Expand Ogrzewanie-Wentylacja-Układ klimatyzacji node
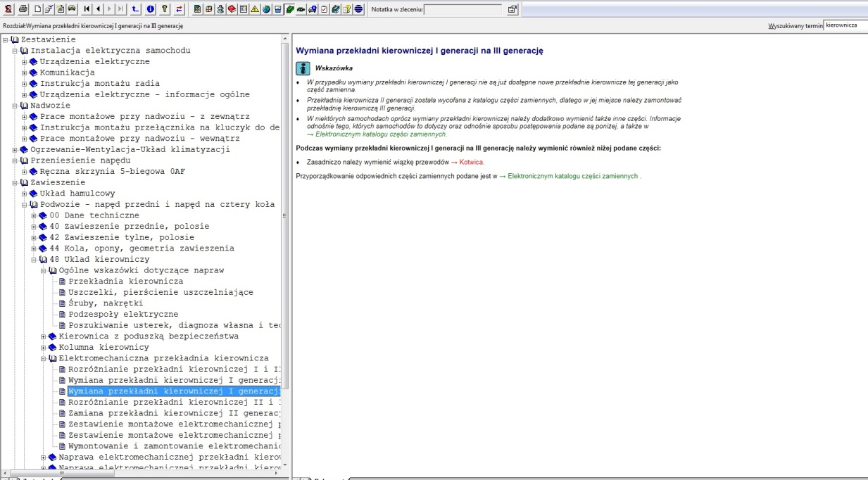Image resolution: width=868 pixels, height=480 pixels. tap(15, 149)
